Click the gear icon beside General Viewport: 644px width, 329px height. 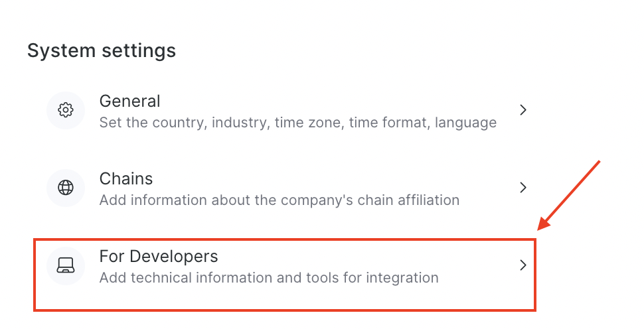pos(66,110)
